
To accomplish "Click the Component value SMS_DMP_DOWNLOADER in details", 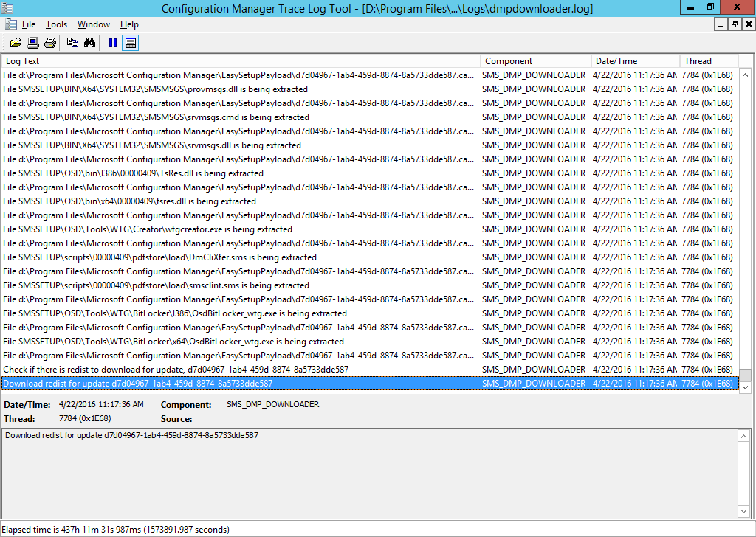I will tap(273, 404).
